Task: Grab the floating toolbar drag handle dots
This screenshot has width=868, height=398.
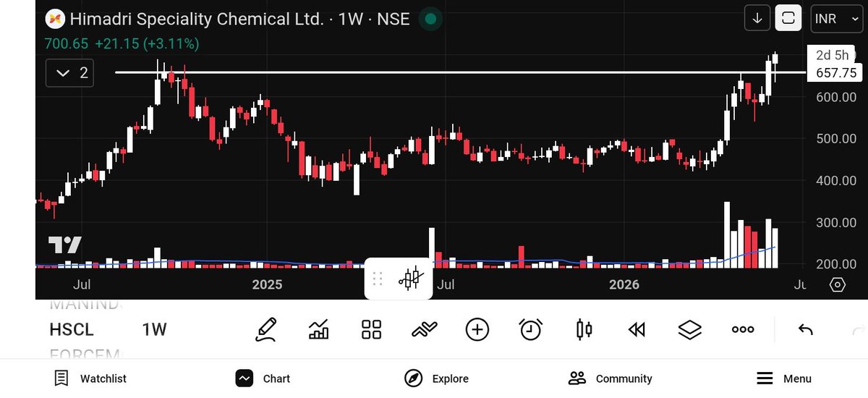Action: click(x=377, y=279)
